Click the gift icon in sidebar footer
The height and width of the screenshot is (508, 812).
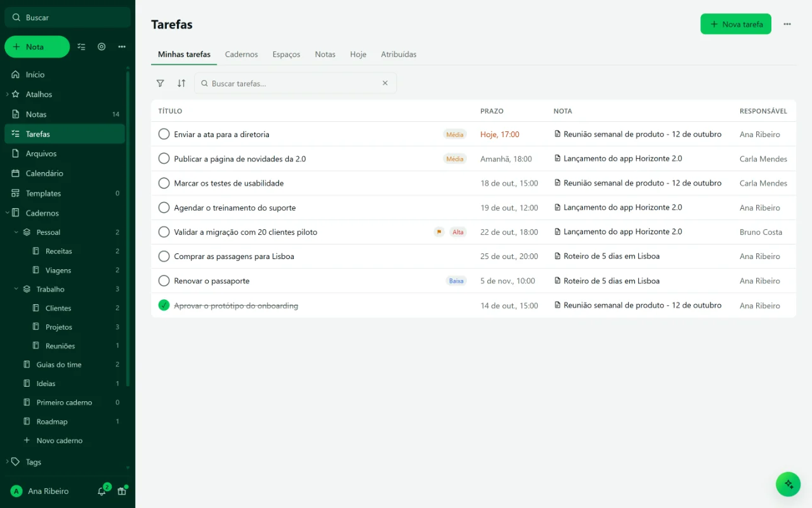(122, 491)
